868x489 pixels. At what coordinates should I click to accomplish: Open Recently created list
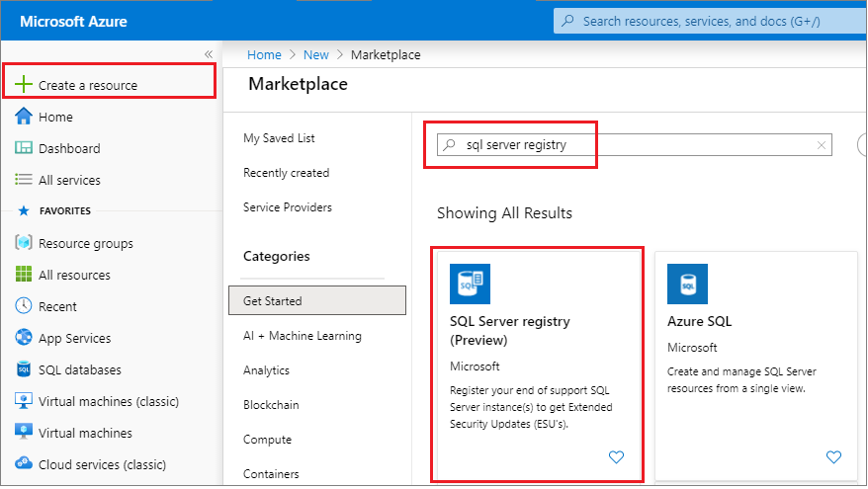tap(286, 173)
